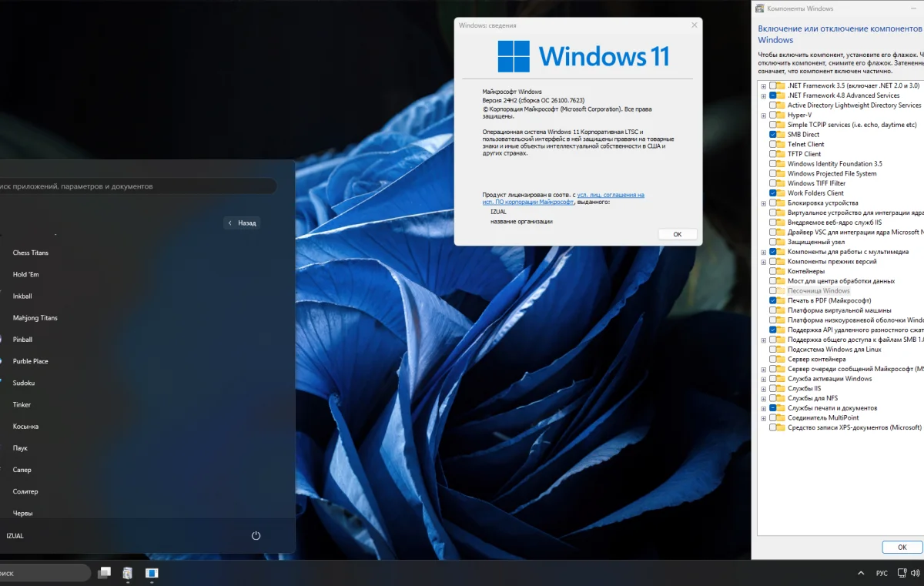This screenshot has height=586, width=924.
Task: Click the Назад back button in Start
Action: (242, 223)
